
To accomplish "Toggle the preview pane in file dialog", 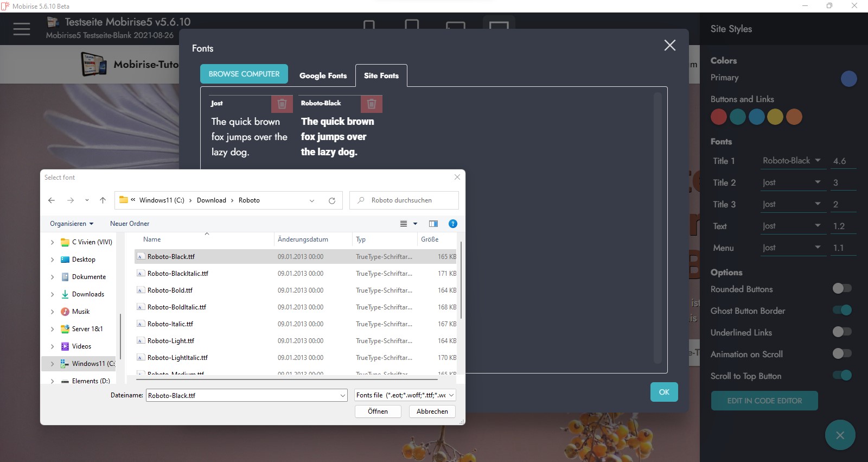I will [433, 224].
